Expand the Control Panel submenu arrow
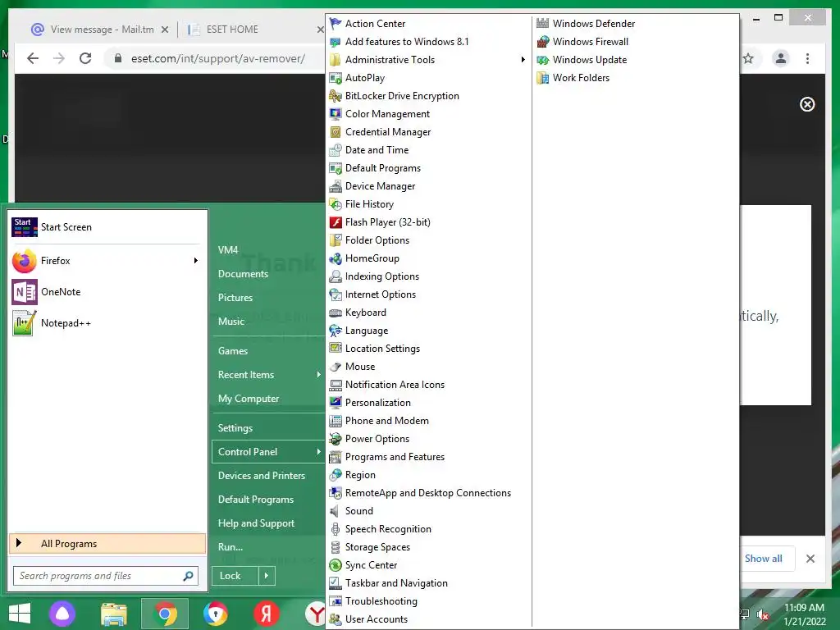The width and height of the screenshot is (840, 630). [318, 452]
